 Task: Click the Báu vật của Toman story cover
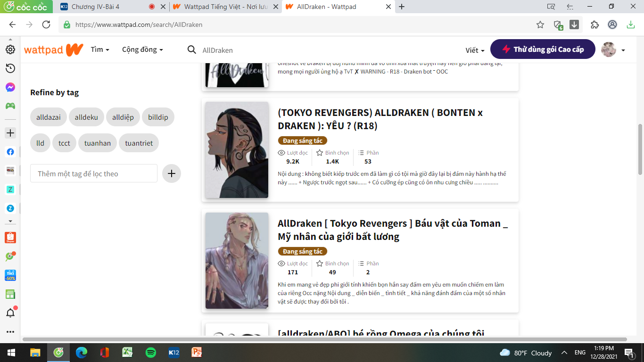tap(237, 261)
